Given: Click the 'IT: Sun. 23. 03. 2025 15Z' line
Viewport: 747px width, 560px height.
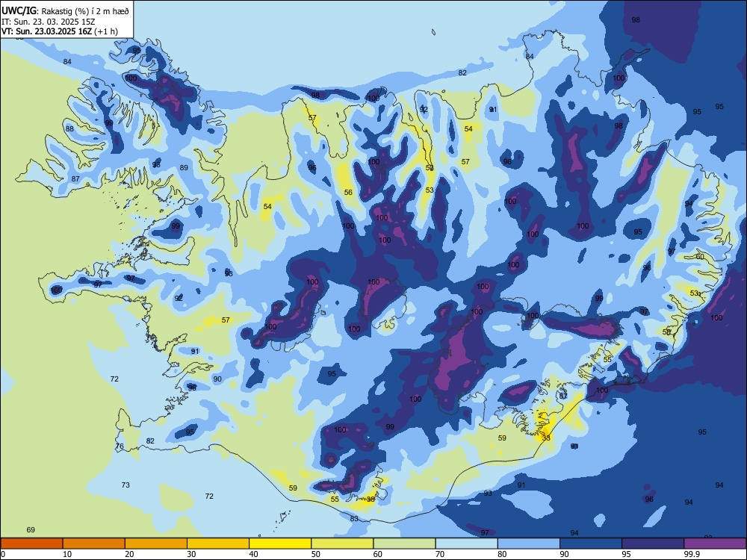Looking at the screenshot, I should pyautogui.click(x=48, y=22).
